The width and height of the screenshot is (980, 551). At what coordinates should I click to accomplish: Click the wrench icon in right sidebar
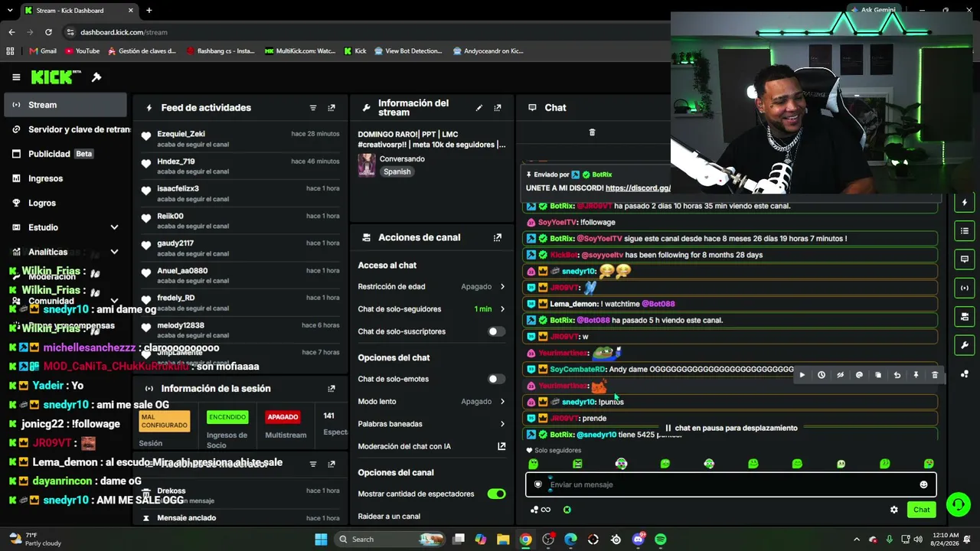(965, 345)
